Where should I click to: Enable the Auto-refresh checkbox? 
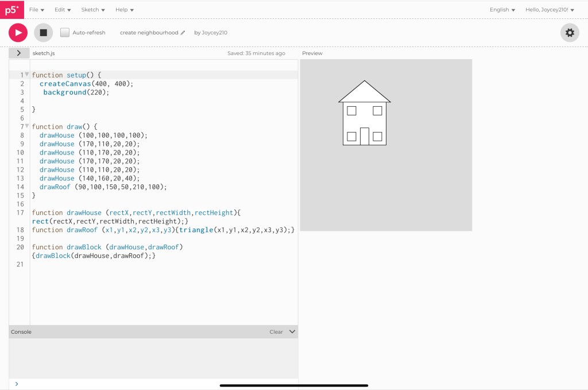(65, 33)
